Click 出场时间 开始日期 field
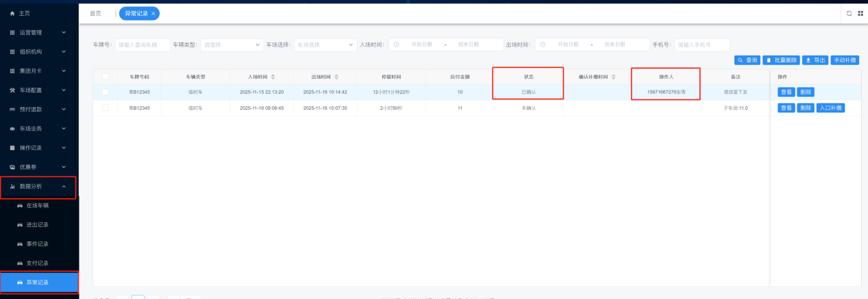Screen dimensions: 868x299 (568, 45)
